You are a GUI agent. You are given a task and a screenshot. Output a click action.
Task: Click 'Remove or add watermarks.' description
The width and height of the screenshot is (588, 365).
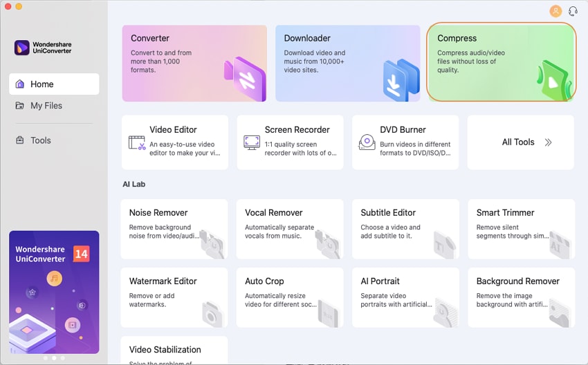[x=151, y=300]
